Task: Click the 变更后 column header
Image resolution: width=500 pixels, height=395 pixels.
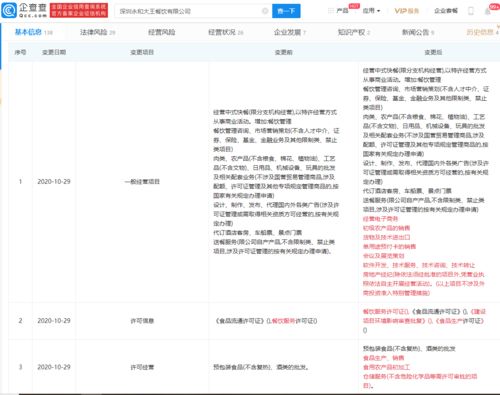Action: click(433, 52)
